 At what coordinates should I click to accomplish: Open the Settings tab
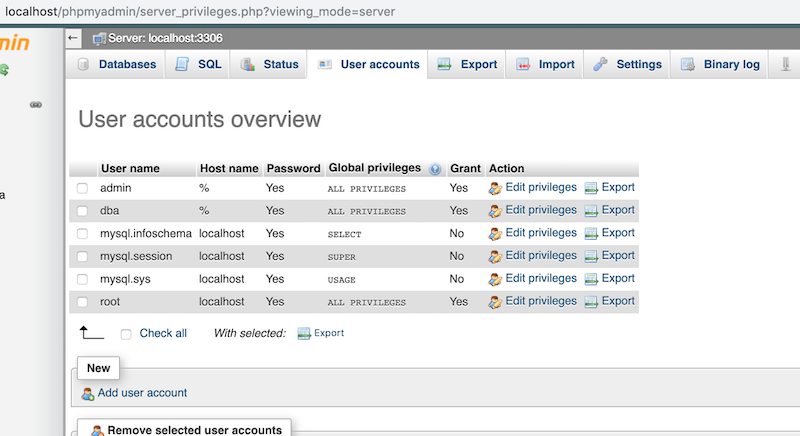coord(627,64)
